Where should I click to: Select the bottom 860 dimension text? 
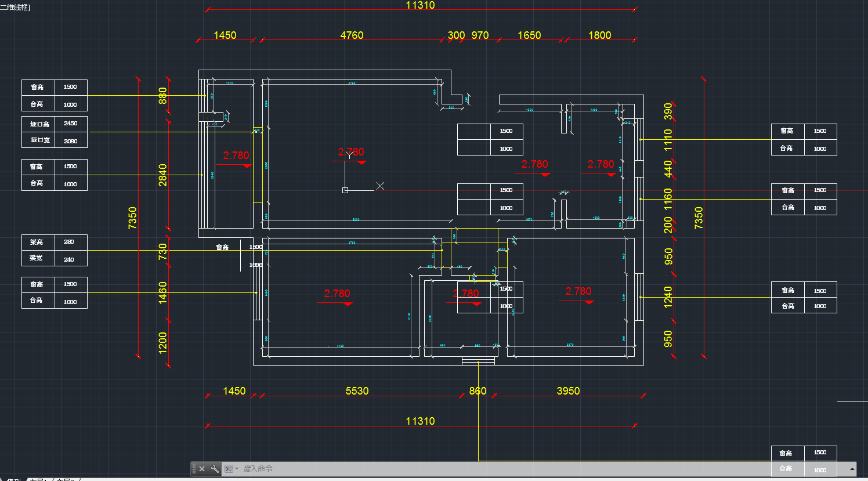pos(478,391)
